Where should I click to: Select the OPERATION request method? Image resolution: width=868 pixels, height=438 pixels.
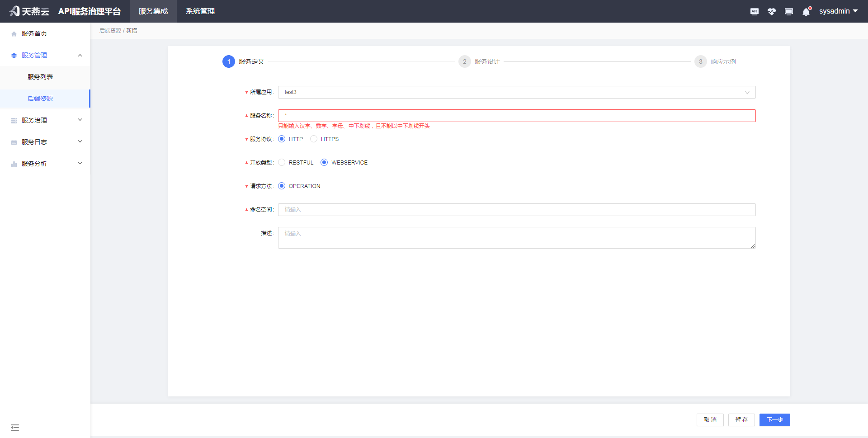pyautogui.click(x=282, y=186)
